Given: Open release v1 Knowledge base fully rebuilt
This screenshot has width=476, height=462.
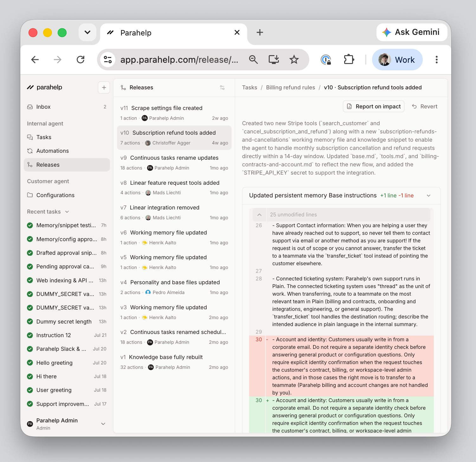Looking at the screenshot, I should click(174, 362).
